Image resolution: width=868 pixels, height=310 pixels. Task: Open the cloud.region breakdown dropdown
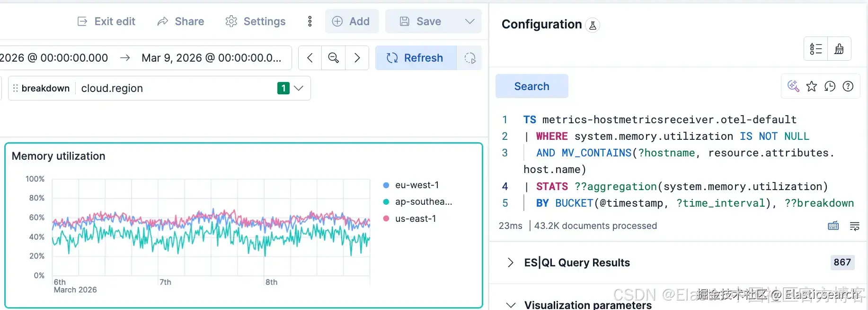point(299,88)
